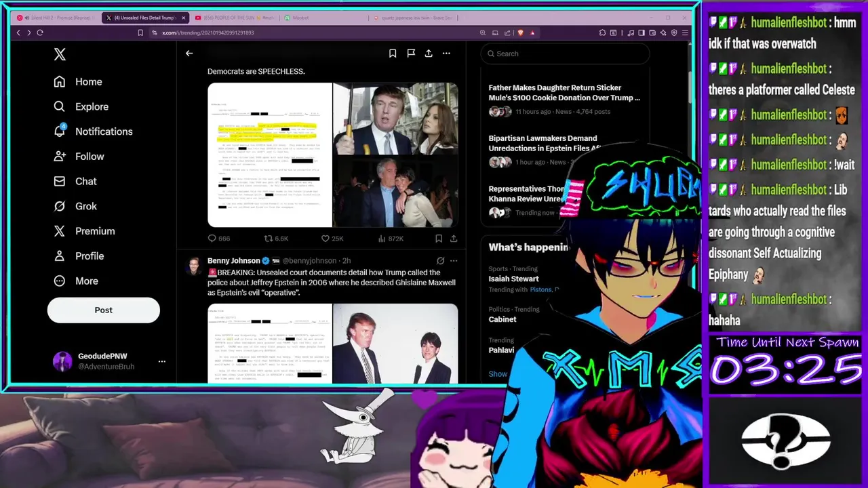Viewport: 868px width, 488px height.
Task: Click the GeodudePNW profile avatar
Action: 62,361
